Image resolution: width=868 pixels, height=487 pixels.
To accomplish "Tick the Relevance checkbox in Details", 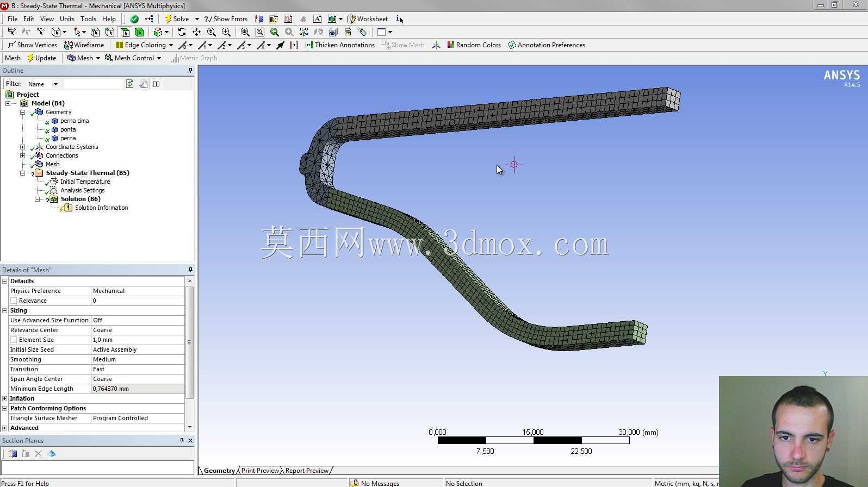I will pyautogui.click(x=14, y=301).
